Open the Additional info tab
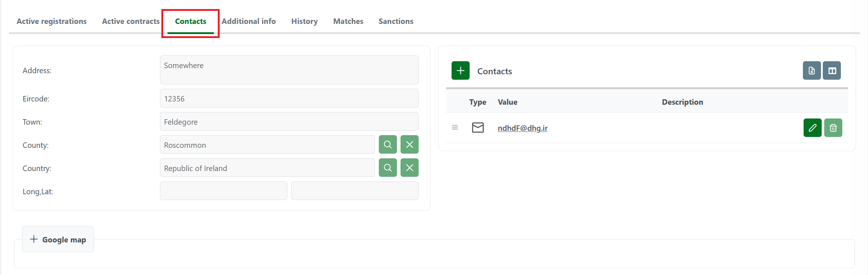Viewport: 868px width, 275px height. click(x=249, y=21)
